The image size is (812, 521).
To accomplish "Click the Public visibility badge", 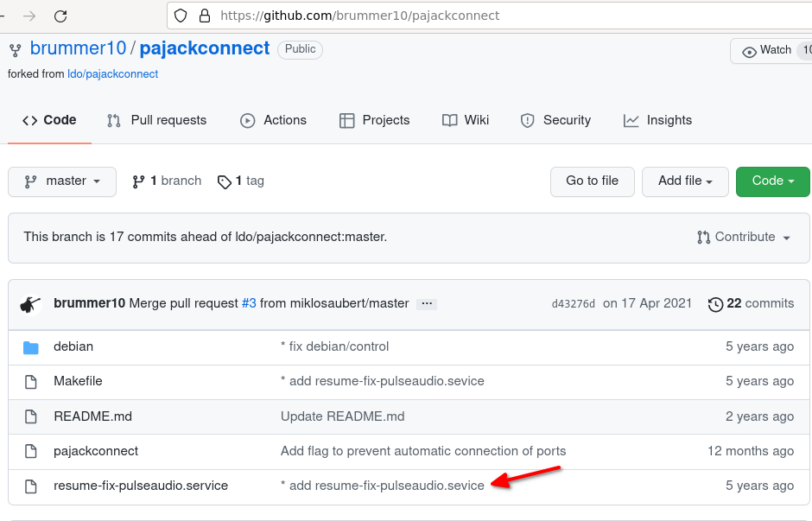I will [x=300, y=49].
